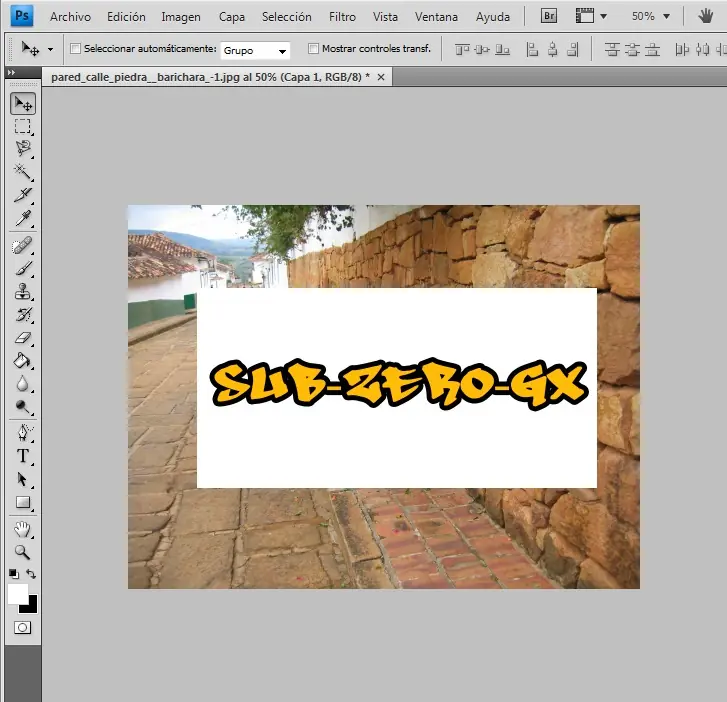Open the Imagen menu
This screenshot has height=702, width=727.
pyautogui.click(x=181, y=17)
